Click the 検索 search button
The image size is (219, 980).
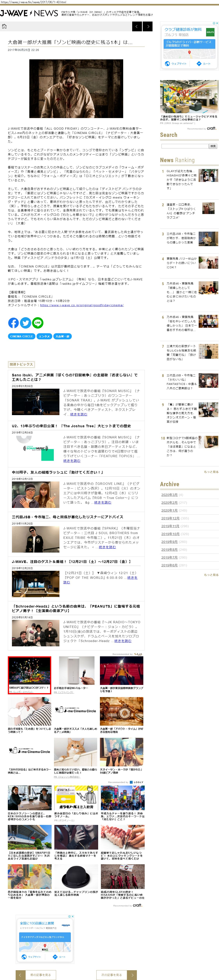pyautogui.click(x=213, y=146)
